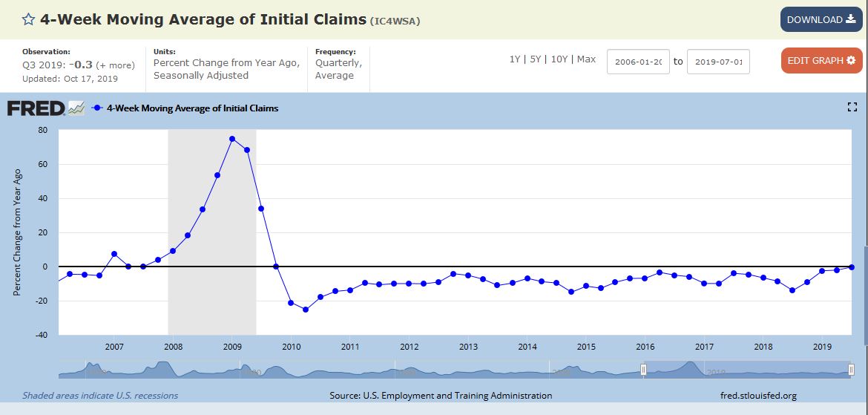Show the Max date range
The width and height of the screenshot is (868, 415).
[x=586, y=59]
